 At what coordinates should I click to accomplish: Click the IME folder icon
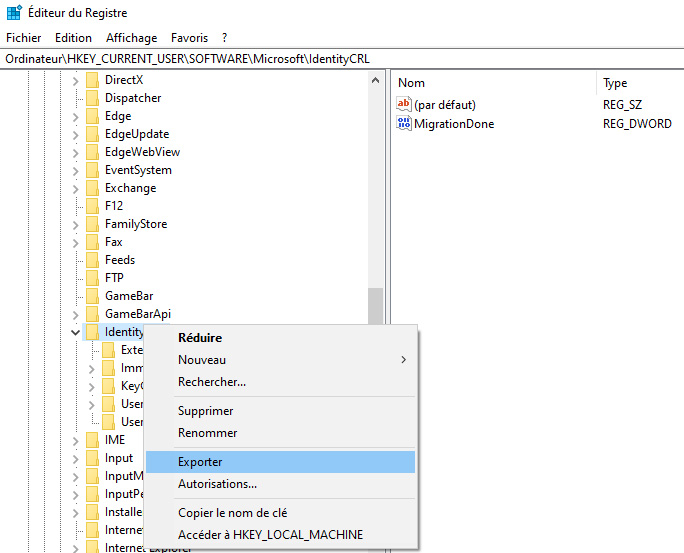click(x=92, y=440)
